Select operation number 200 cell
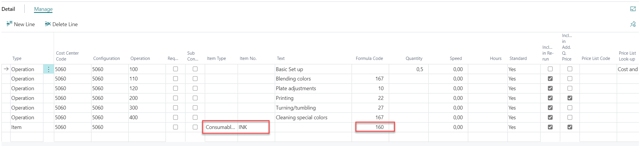Image resolution: width=644 pixels, height=146 pixels. 147,98
